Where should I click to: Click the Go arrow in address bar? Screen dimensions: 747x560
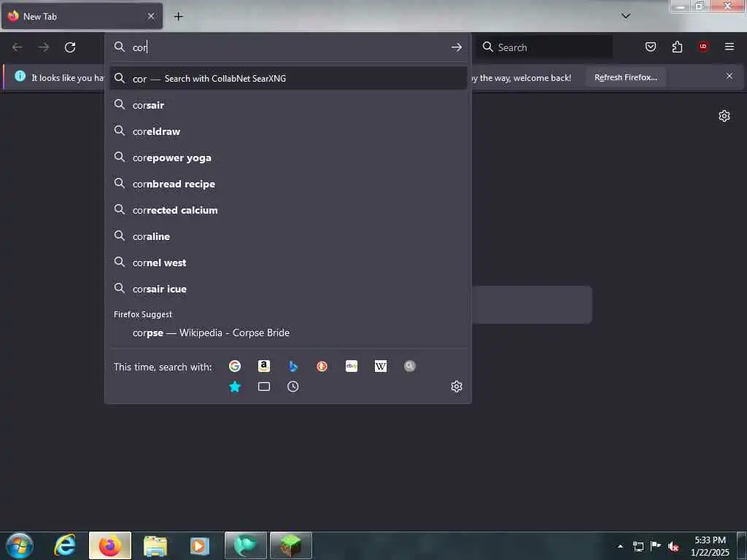(457, 47)
